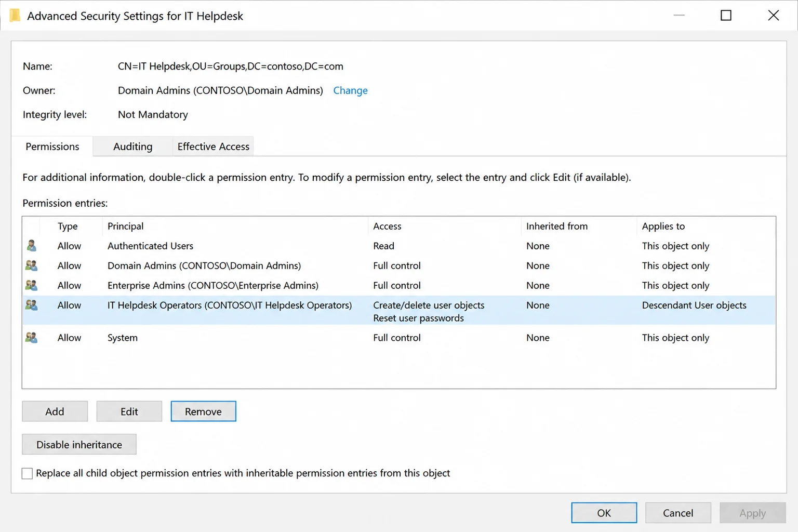Select Domain Admins (CONTOSO\Domain Admins) entry
Screen dimensions: 798x532
point(204,265)
